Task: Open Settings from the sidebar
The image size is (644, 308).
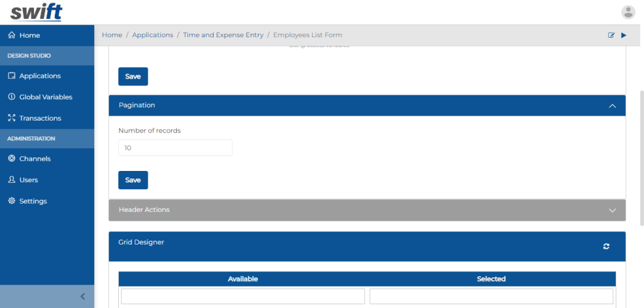Action: (x=33, y=201)
